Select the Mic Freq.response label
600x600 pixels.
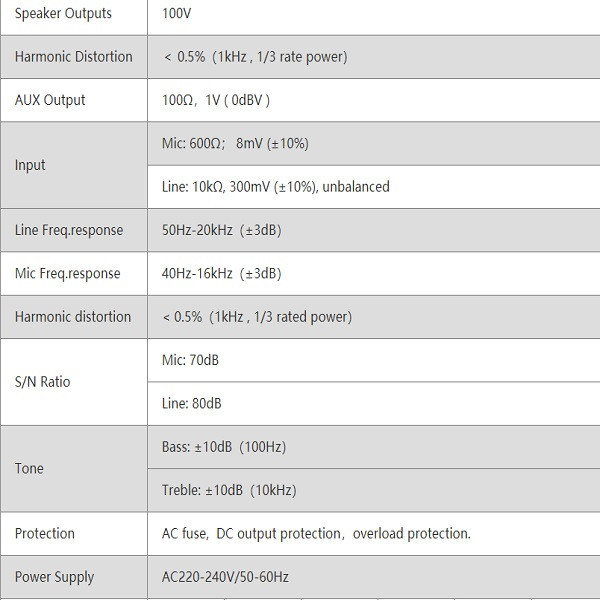67,273
